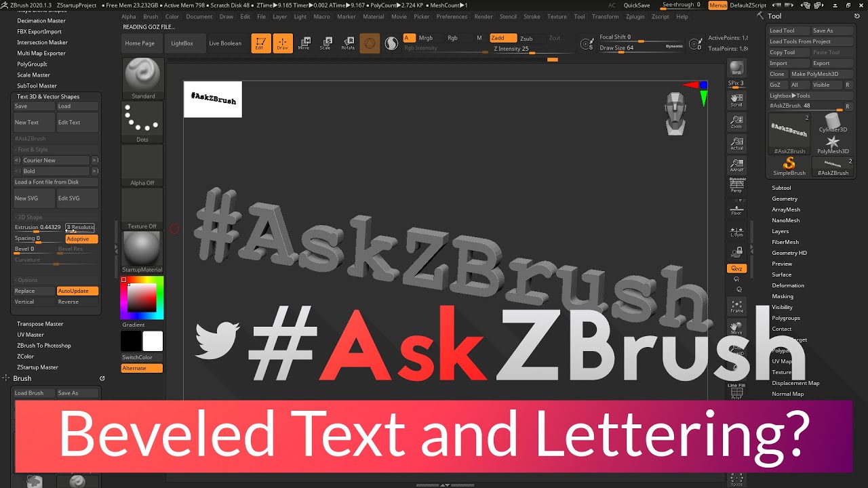The image size is (868, 488).
Task: Expand the Subtool palette section
Action: click(781, 188)
